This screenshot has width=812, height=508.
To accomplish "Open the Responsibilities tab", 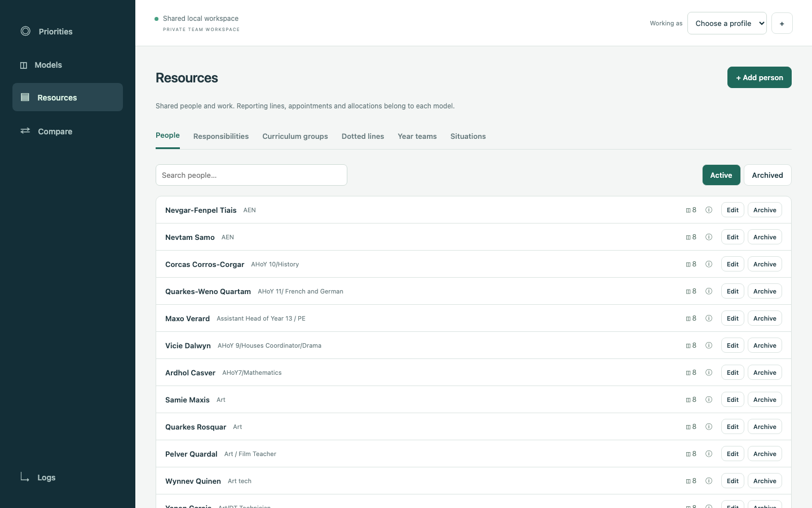I will click(x=221, y=136).
